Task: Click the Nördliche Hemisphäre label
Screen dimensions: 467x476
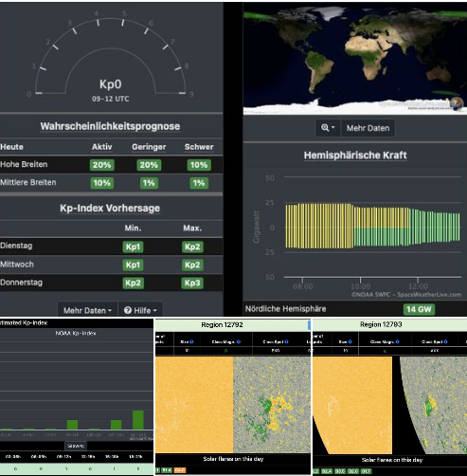Action: pos(286,309)
